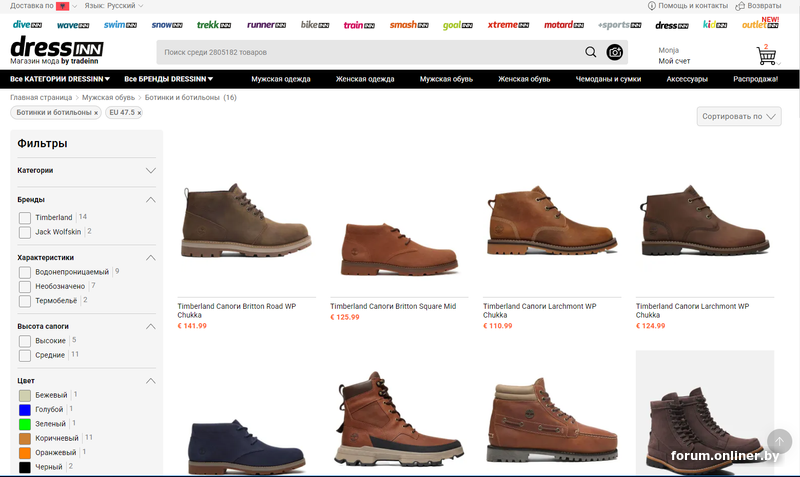Tick the Timberland brand checkbox
Viewport: 800px width, 477px height.
coord(24,218)
